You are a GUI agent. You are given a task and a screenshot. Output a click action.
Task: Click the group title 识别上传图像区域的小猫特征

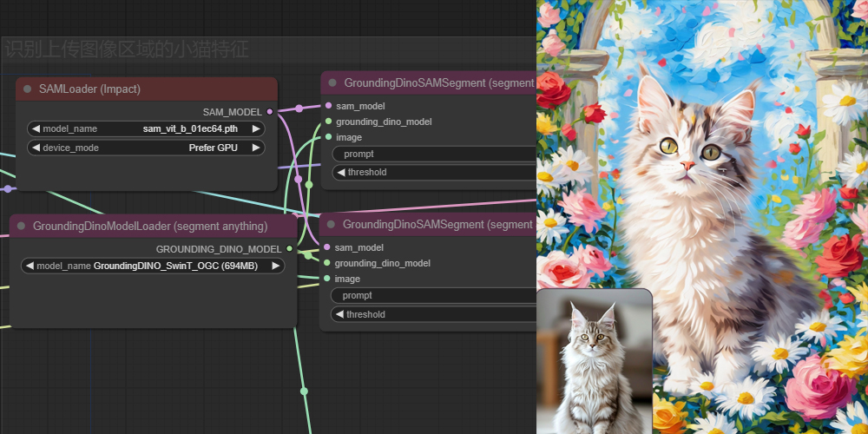127,49
